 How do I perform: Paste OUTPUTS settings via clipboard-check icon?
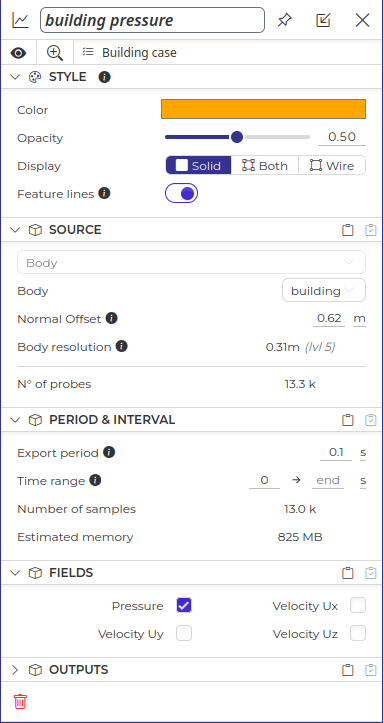[x=371, y=670]
